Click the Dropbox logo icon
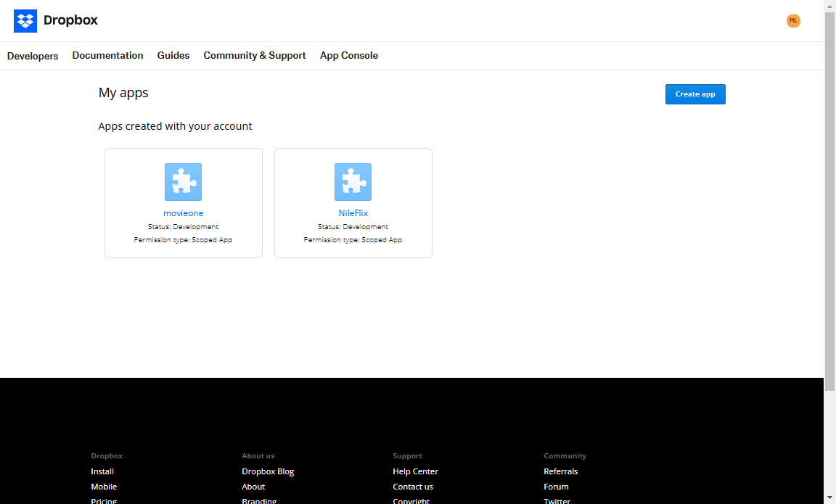 click(25, 21)
